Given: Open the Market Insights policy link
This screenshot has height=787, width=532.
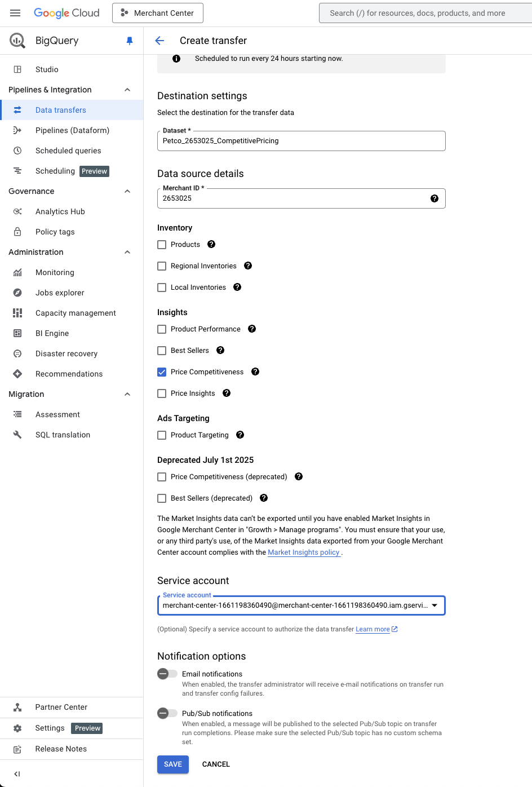Looking at the screenshot, I should coord(303,552).
